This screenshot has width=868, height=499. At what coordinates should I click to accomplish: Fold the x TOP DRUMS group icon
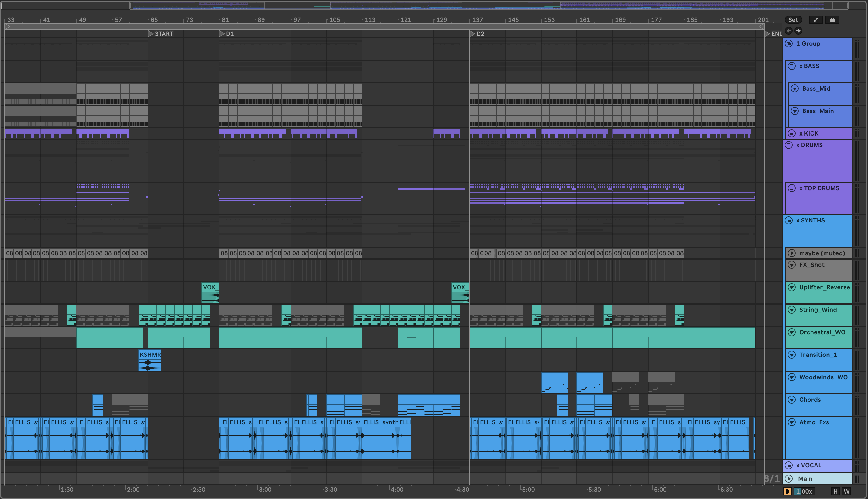792,188
